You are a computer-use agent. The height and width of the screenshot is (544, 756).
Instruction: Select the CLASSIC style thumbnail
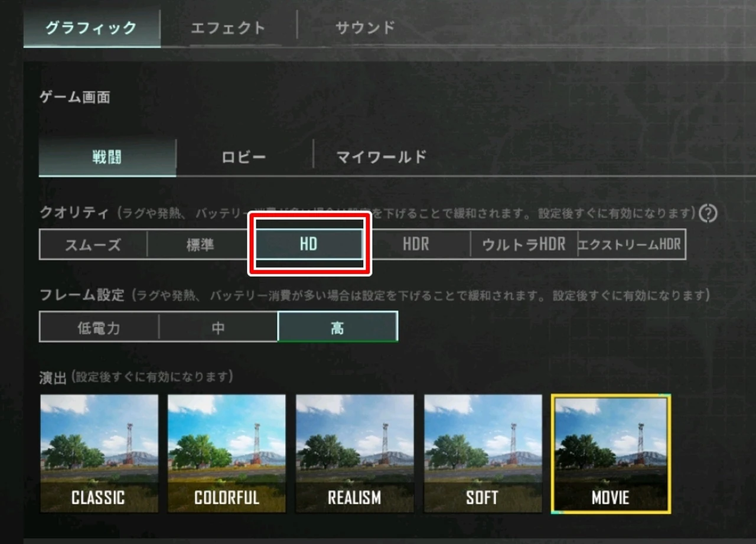point(99,454)
